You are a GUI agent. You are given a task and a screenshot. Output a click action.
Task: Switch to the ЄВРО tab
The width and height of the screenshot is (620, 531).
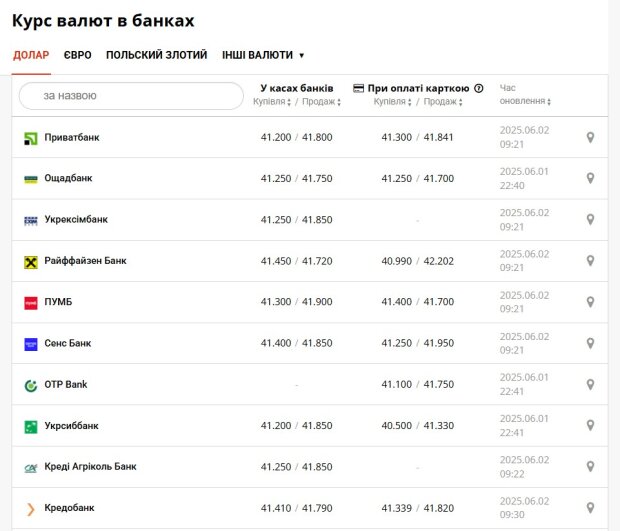[78, 55]
